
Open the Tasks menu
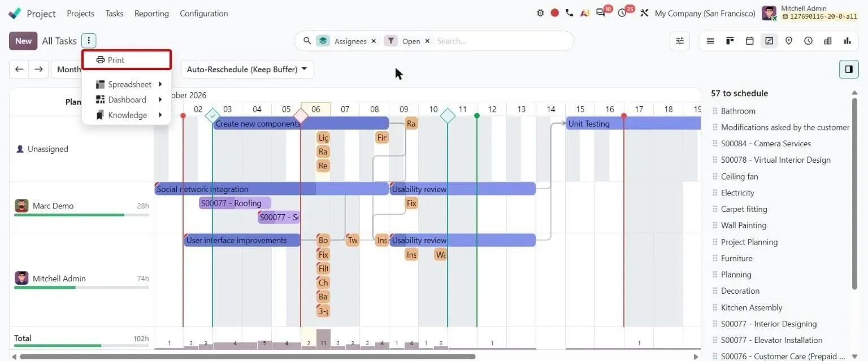click(x=114, y=13)
